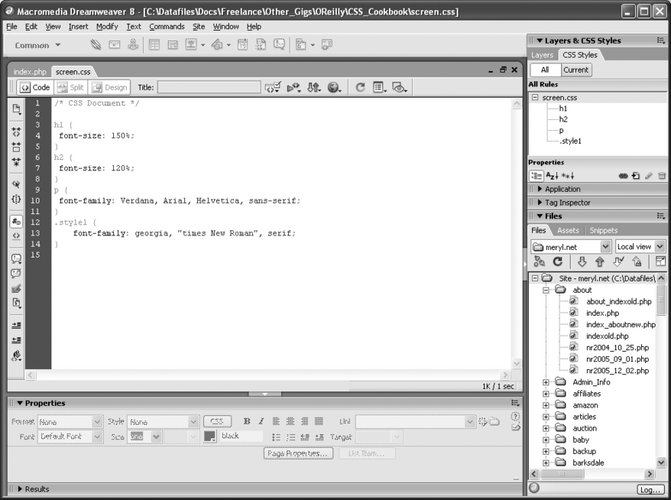Open the Style dropdown in Properties
The image size is (671, 500).
193,422
